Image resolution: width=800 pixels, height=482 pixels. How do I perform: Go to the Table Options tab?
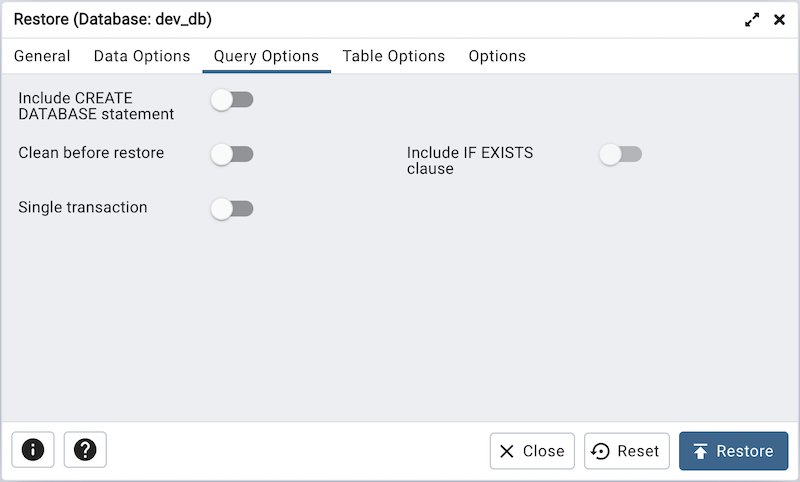(394, 56)
